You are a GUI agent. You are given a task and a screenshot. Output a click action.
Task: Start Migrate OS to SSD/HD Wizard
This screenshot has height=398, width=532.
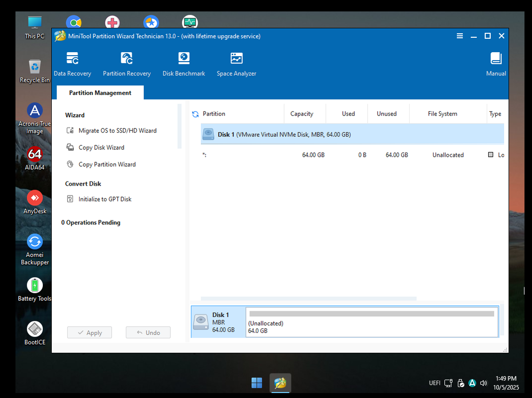click(111, 131)
